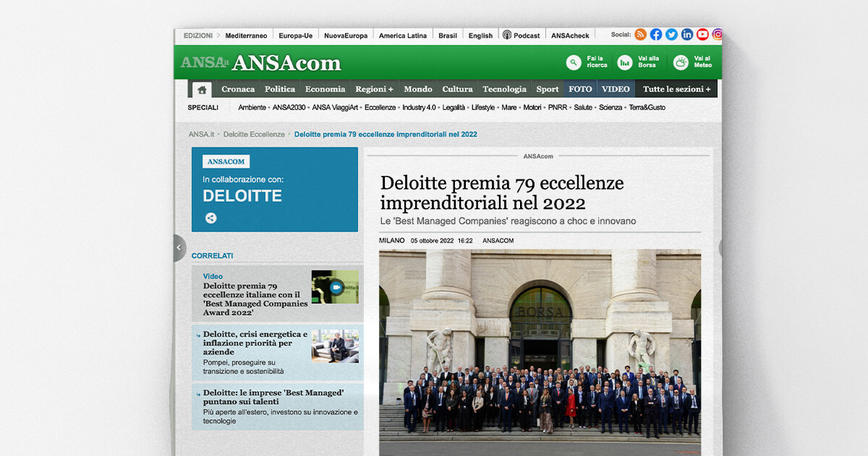Click the share icon under DELOITTE

pyautogui.click(x=210, y=218)
